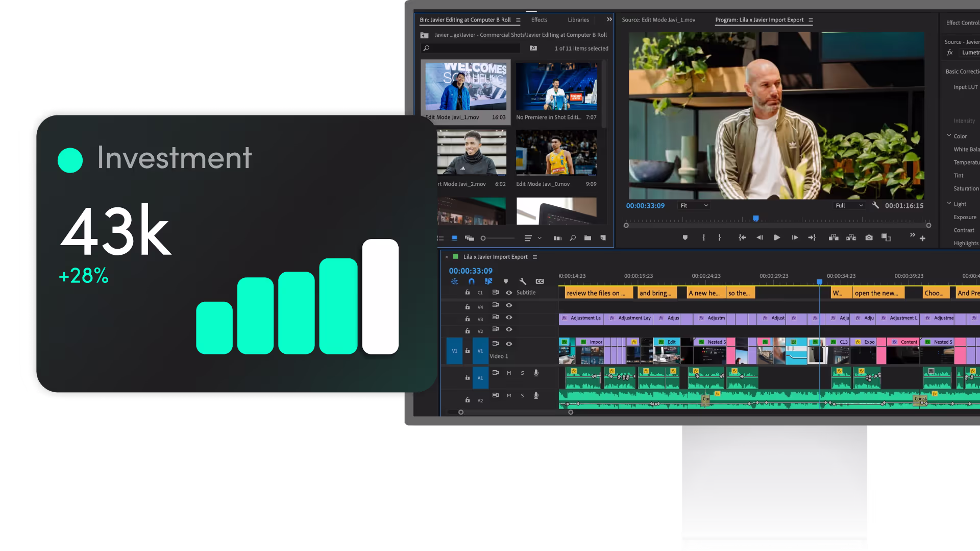The image size is (980, 551).
Task: Add marker from timeline toolbar
Action: coord(506,281)
